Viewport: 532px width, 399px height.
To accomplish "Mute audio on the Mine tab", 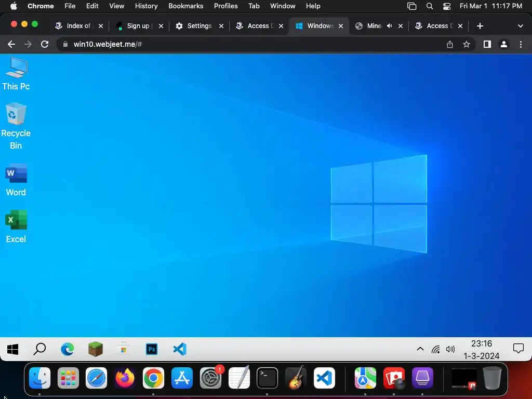I will click(389, 26).
